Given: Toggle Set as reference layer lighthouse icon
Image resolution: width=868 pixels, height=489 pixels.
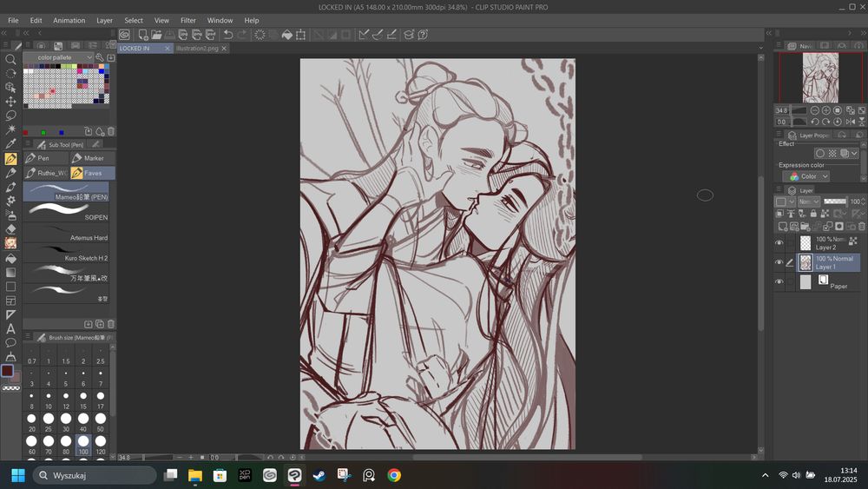Looking at the screenshot, I should (x=791, y=213).
